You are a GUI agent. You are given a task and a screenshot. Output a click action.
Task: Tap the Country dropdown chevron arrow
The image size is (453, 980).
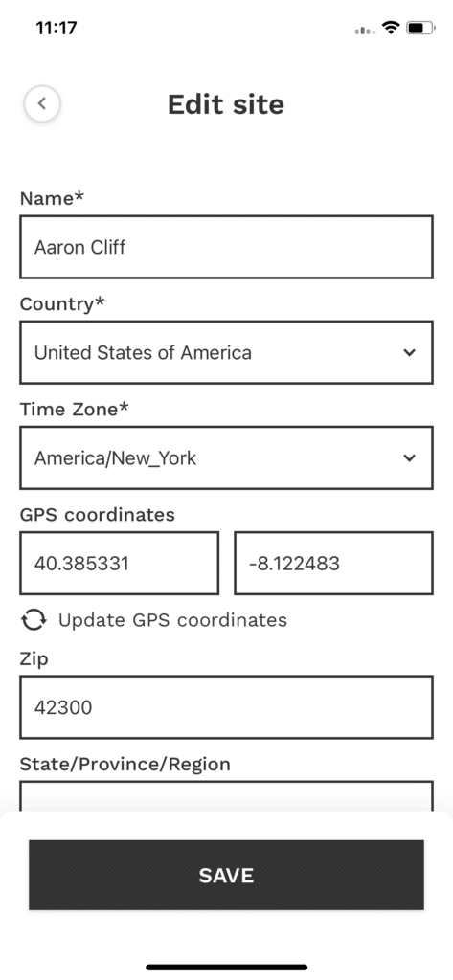(409, 352)
